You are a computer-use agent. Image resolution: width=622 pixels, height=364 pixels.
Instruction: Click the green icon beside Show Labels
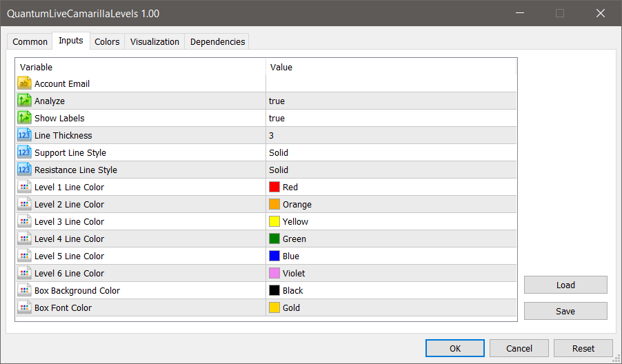click(x=24, y=118)
